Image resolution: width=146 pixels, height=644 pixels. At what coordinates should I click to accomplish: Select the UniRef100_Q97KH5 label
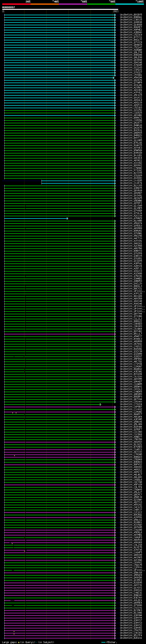pos(131,527)
